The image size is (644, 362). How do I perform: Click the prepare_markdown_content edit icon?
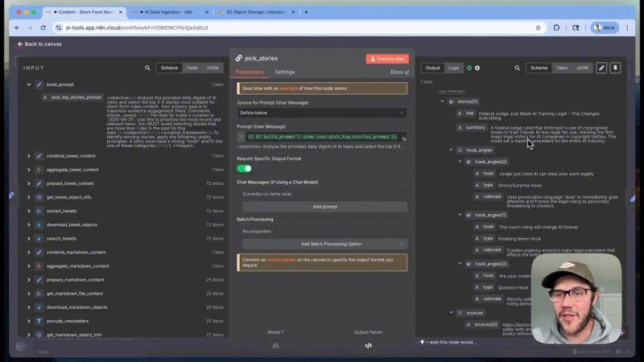tap(39, 280)
